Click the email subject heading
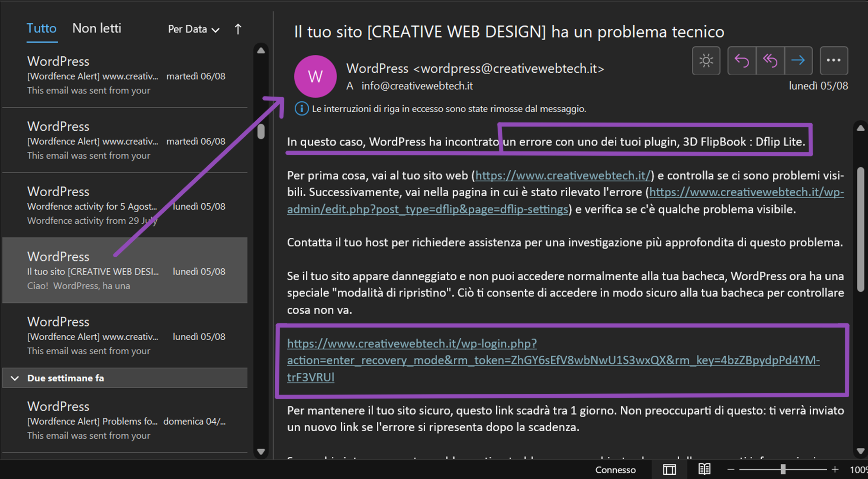The height and width of the screenshot is (479, 868). click(509, 32)
